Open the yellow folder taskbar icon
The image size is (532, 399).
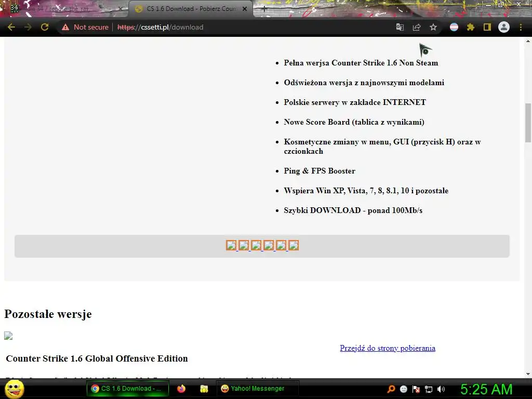pyautogui.click(x=204, y=389)
